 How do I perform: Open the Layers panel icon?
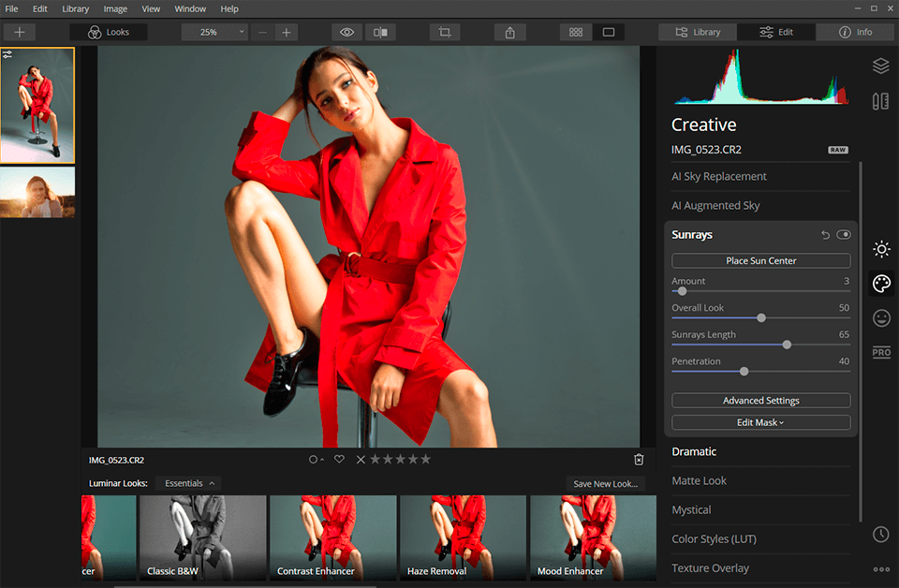[880, 66]
